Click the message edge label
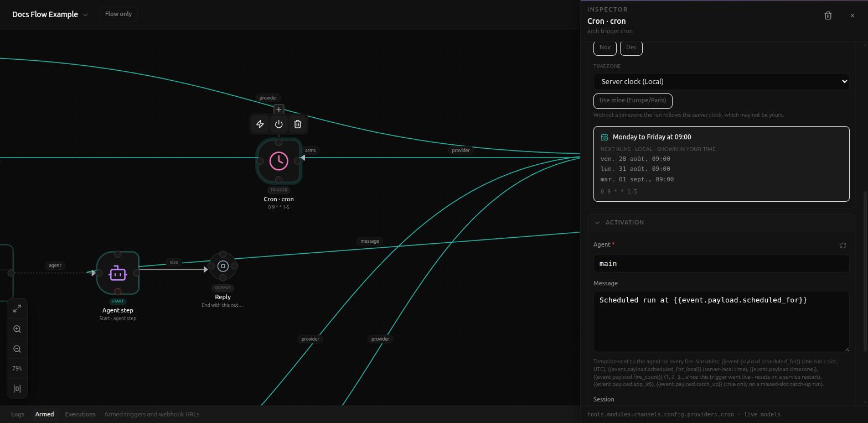The image size is (868, 423). (x=370, y=241)
